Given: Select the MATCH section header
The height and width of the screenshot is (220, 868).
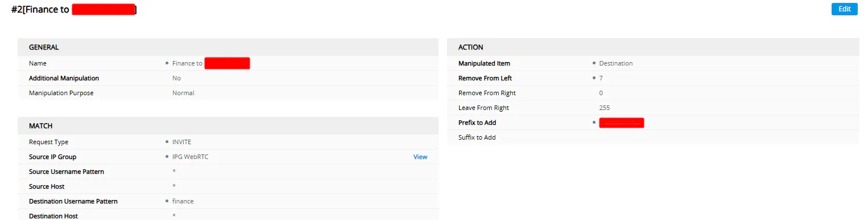Looking at the screenshot, I should [228, 126].
